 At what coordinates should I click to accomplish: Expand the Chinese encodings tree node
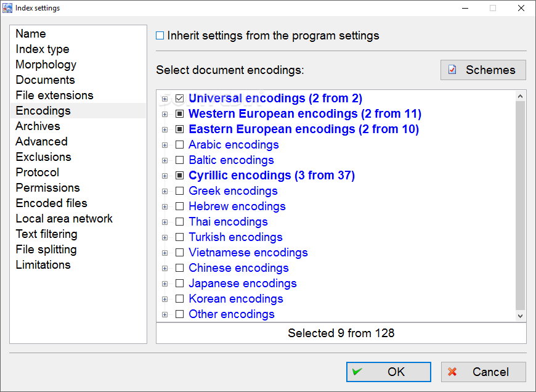pos(164,268)
